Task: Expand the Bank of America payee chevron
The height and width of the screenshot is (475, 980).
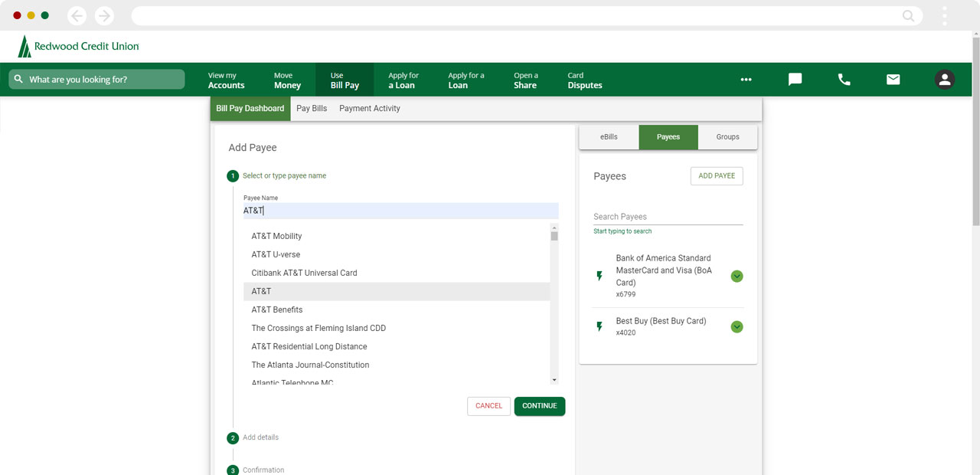Action: (x=737, y=276)
